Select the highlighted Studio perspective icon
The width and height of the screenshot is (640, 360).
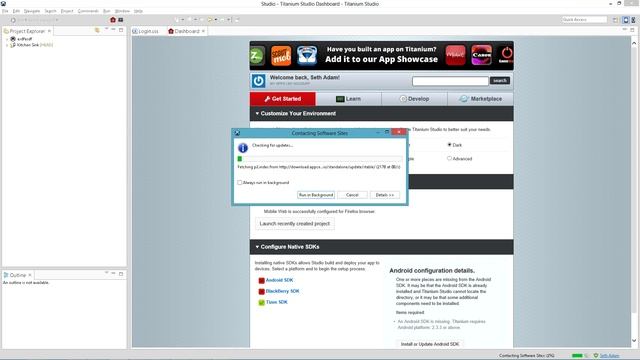coord(626,20)
